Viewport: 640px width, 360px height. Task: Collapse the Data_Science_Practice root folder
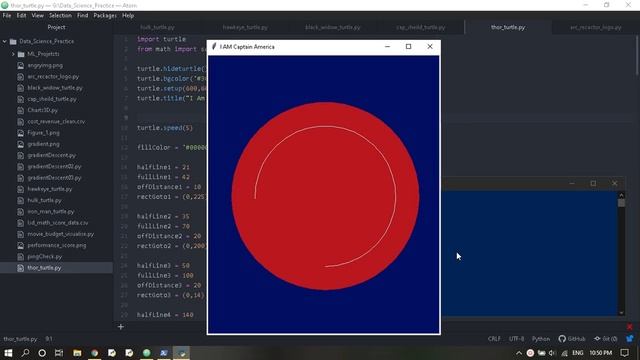[x=5, y=42]
